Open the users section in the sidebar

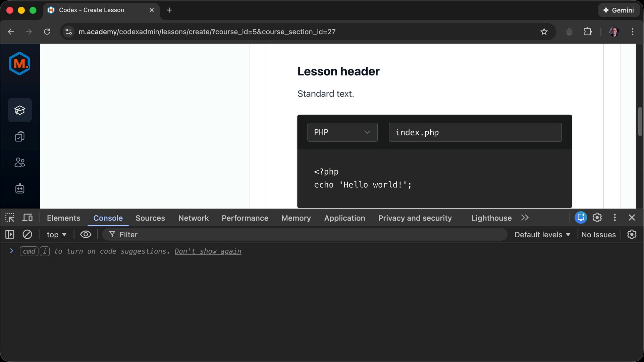tap(19, 163)
